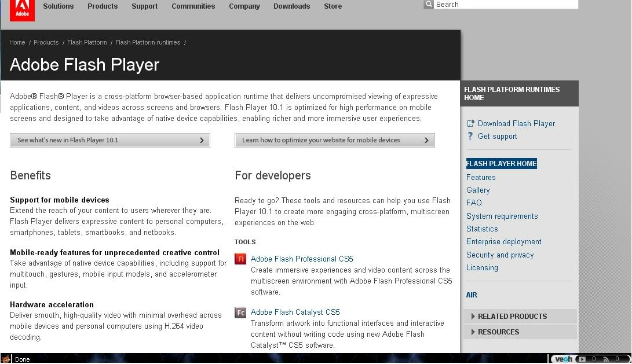Open the Support menu
632x364 pixels.
pyautogui.click(x=144, y=6)
